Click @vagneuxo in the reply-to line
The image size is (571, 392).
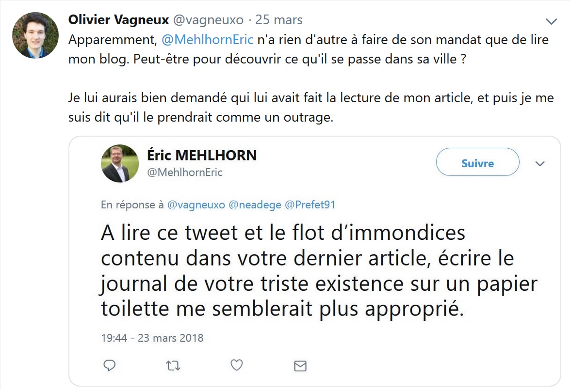pos(196,205)
